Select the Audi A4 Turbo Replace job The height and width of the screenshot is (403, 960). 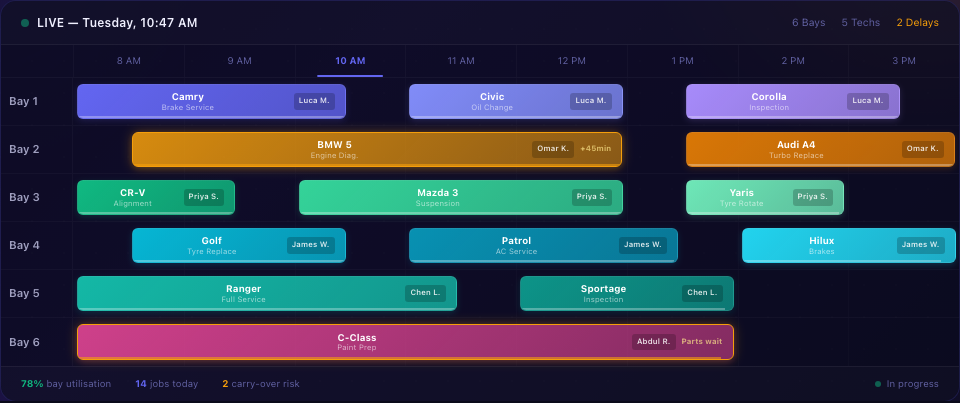[820, 149]
